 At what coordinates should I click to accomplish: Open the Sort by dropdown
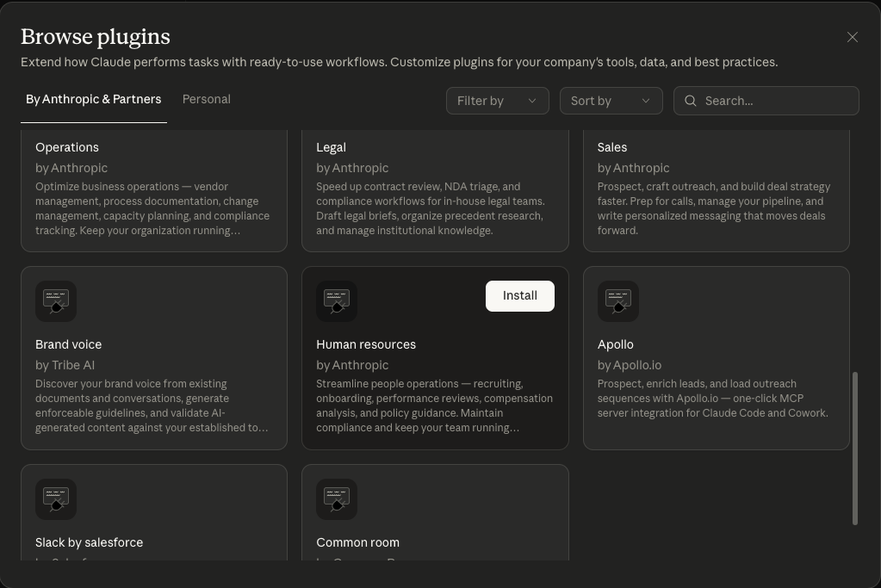pos(611,101)
